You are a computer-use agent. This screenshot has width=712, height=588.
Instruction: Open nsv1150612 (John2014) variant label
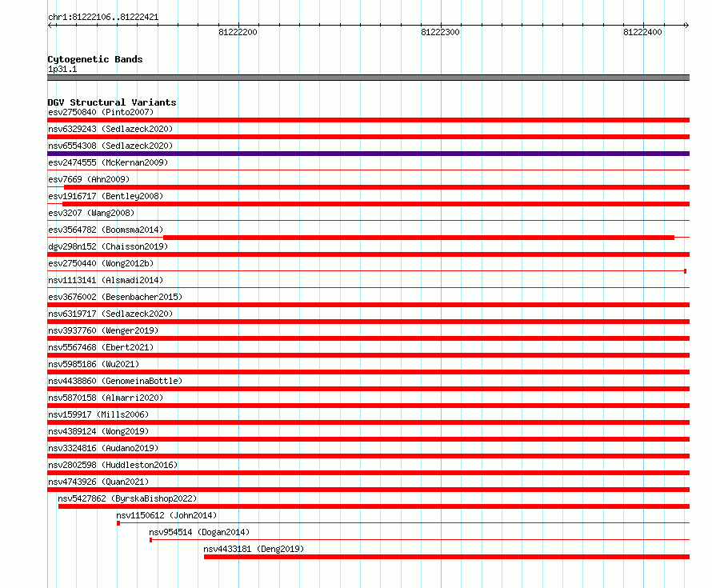pyautogui.click(x=166, y=515)
